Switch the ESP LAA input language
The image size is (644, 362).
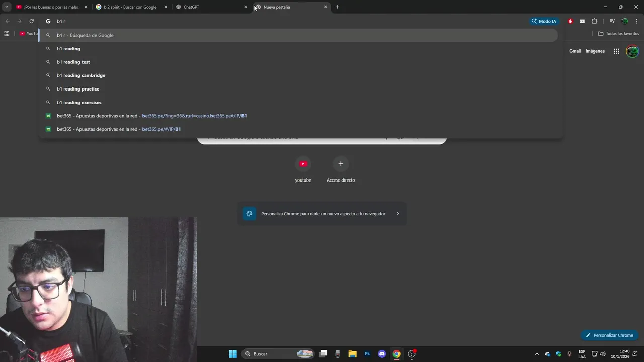582,354
